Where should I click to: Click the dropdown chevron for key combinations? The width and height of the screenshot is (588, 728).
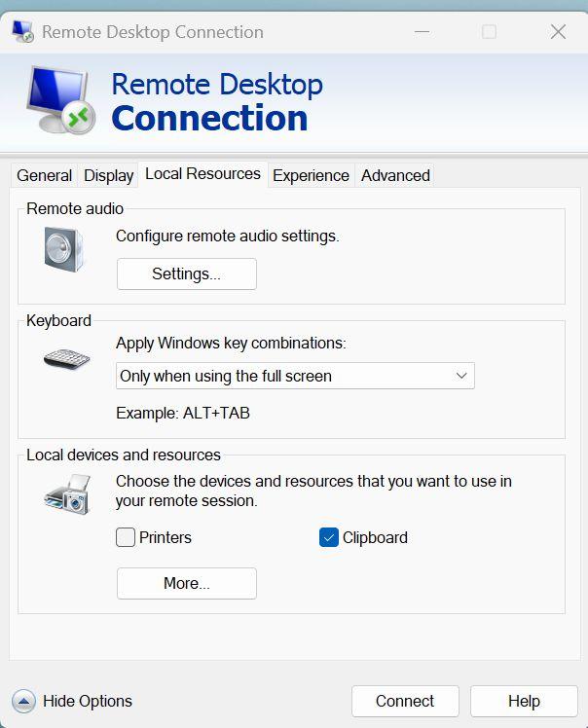click(461, 376)
